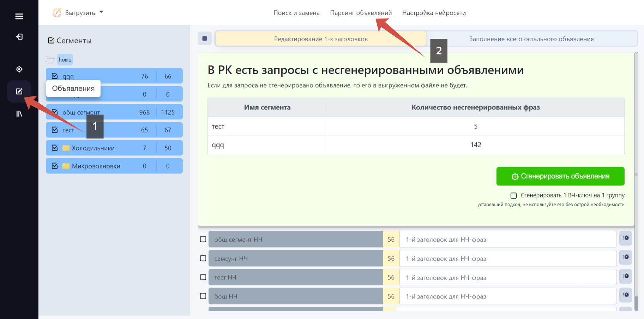Check the самсунг НЧ row checkbox
The image size is (644, 319).
pos(203,258)
